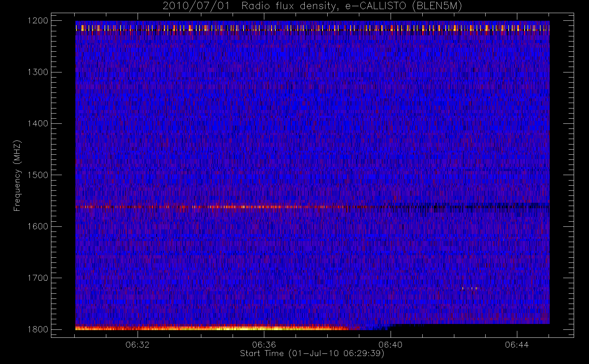
Task: Click the yellow-striped band near 1215 MHz
Action: [312, 28]
